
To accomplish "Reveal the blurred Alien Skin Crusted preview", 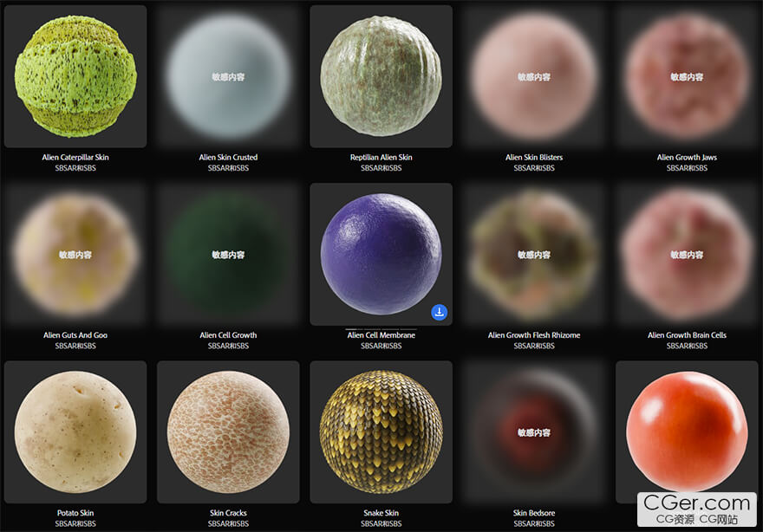I will (x=228, y=76).
